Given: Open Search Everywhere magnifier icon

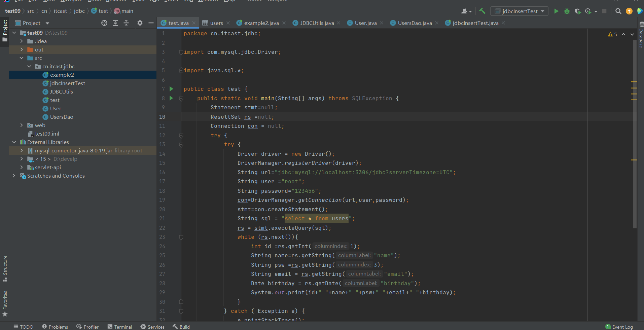Looking at the screenshot, I should (x=618, y=11).
